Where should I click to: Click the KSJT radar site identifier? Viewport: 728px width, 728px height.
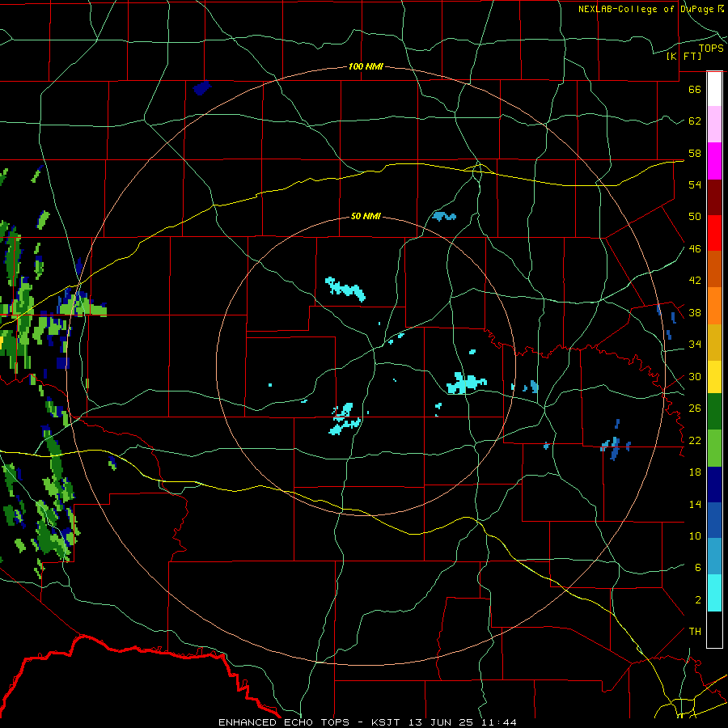pos(387,722)
